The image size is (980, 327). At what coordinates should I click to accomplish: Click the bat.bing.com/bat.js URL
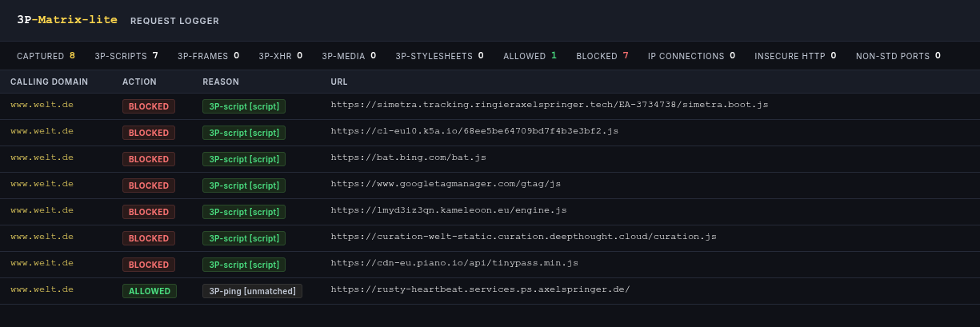pyautogui.click(x=409, y=158)
